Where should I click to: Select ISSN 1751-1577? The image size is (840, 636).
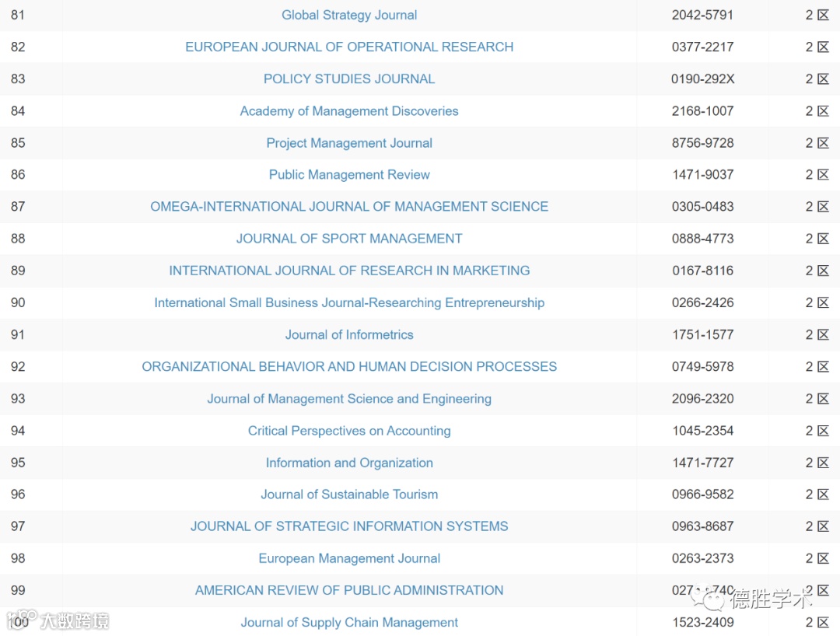(x=702, y=334)
